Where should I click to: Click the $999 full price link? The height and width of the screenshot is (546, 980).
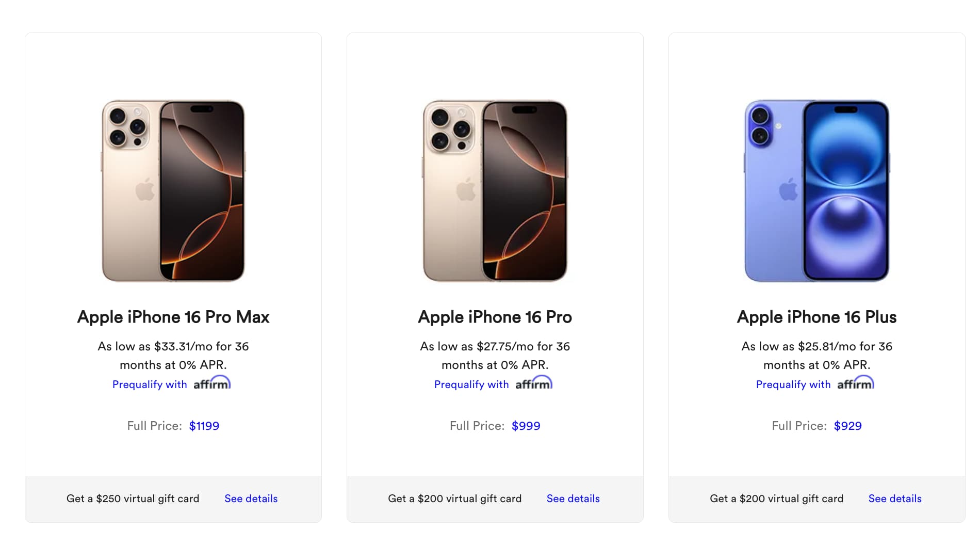coord(526,426)
